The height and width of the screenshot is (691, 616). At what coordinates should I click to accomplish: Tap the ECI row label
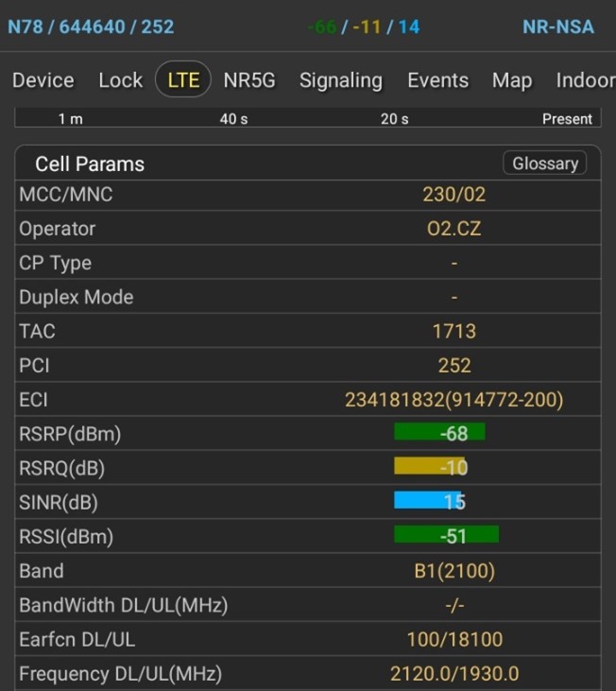click(x=33, y=400)
